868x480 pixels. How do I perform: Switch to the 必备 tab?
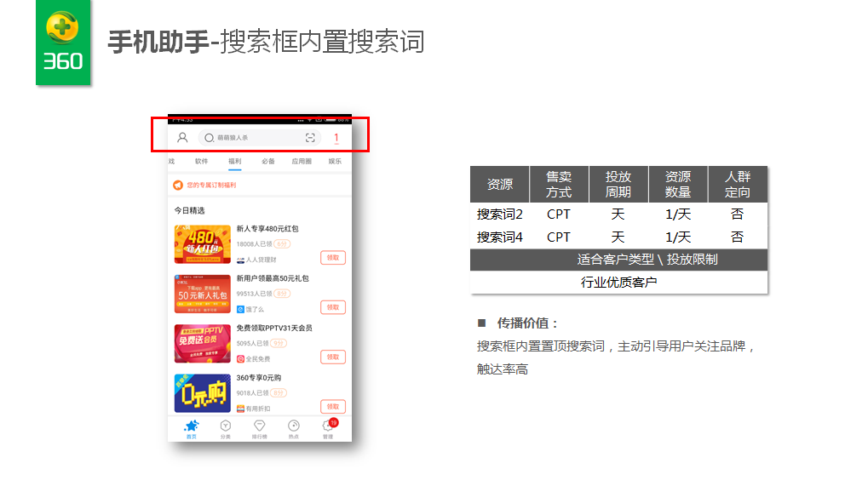coord(268,162)
